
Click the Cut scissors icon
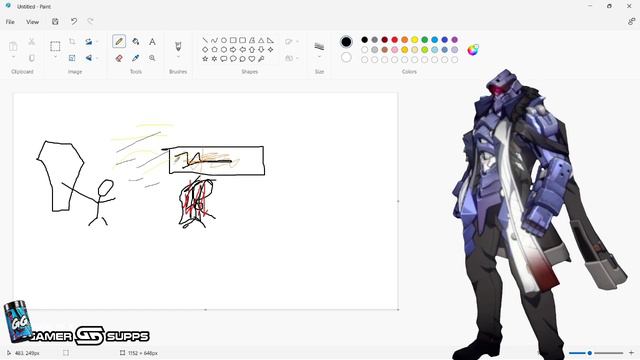(x=31, y=42)
